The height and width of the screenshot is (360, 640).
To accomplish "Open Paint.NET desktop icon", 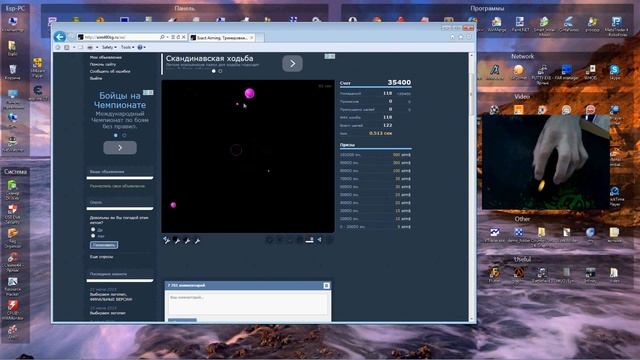I will (520, 24).
